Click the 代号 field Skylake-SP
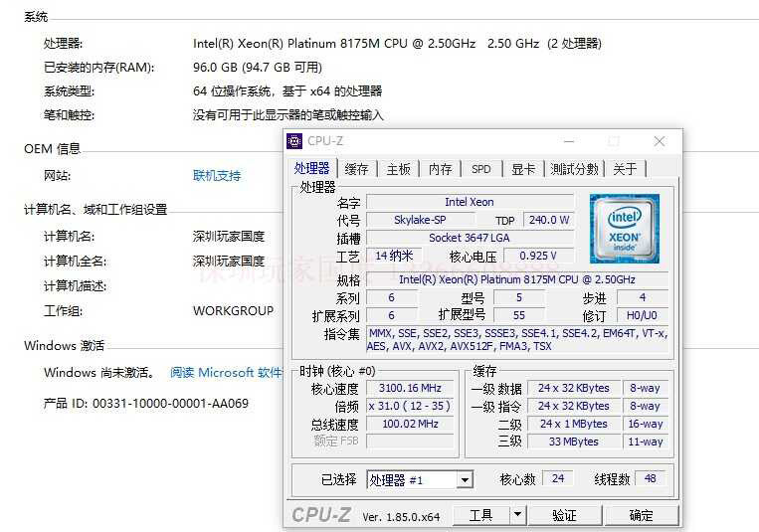This screenshot has width=759, height=532. point(420,220)
